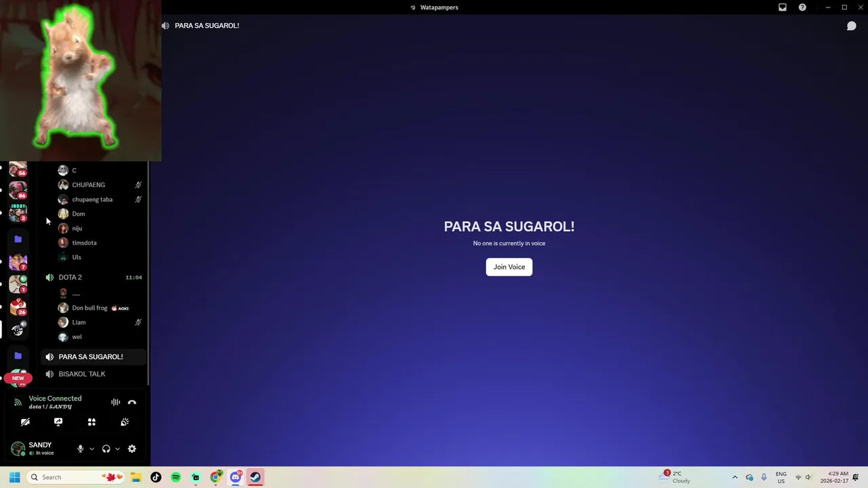
Task: Open the Help question-mark icon
Action: (x=802, y=7)
